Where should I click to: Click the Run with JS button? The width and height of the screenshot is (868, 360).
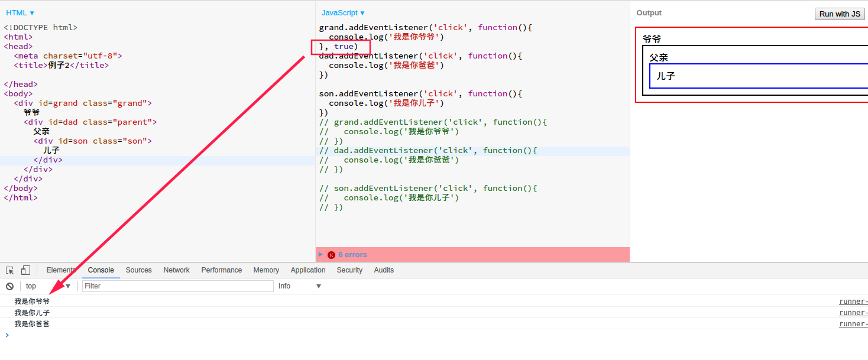[840, 14]
